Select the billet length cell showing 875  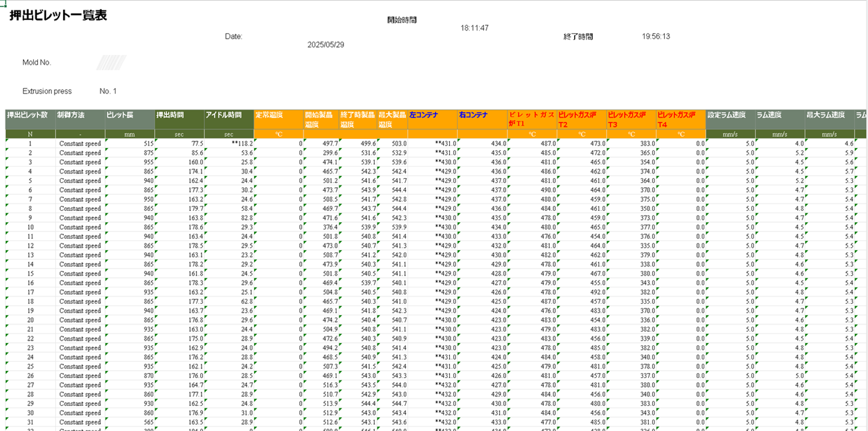[130, 153]
